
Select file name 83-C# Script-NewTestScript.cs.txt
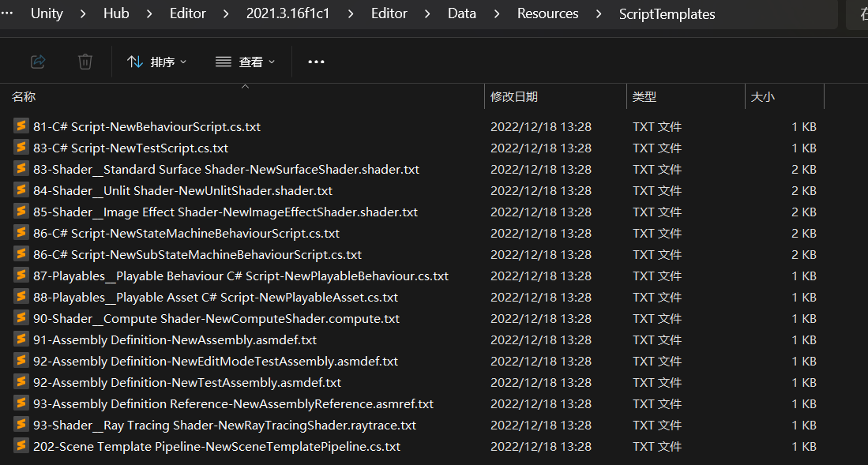click(130, 148)
